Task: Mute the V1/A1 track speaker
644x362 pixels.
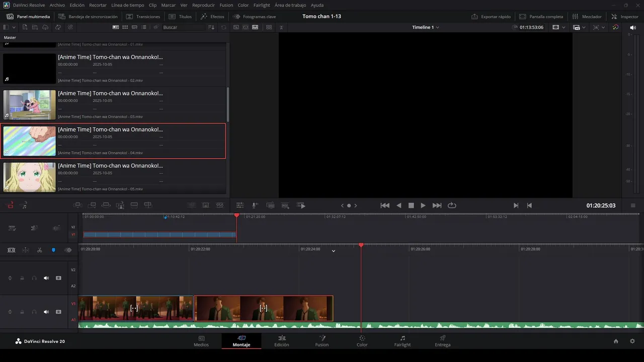Action: pos(46,312)
